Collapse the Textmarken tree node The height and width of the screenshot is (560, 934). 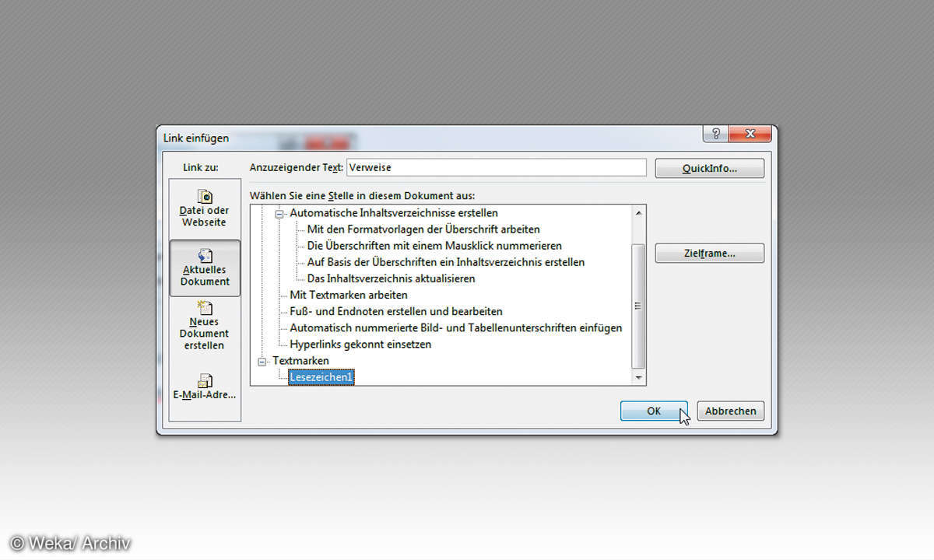(x=262, y=361)
